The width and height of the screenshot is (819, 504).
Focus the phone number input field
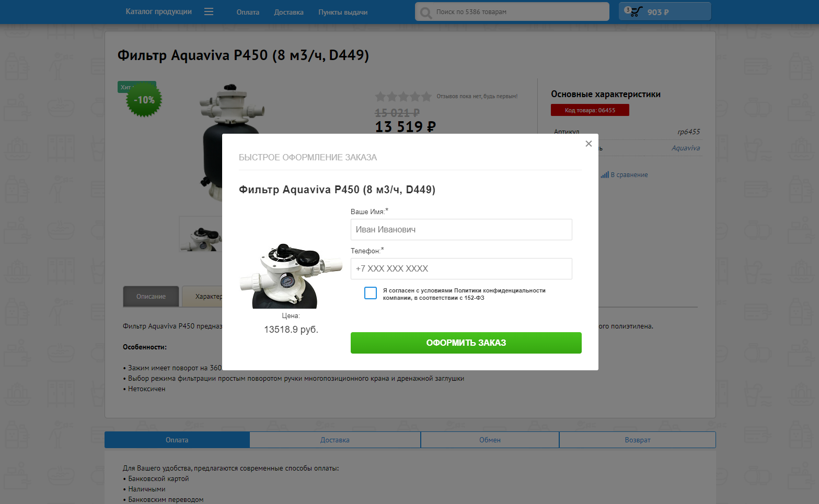point(462,268)
